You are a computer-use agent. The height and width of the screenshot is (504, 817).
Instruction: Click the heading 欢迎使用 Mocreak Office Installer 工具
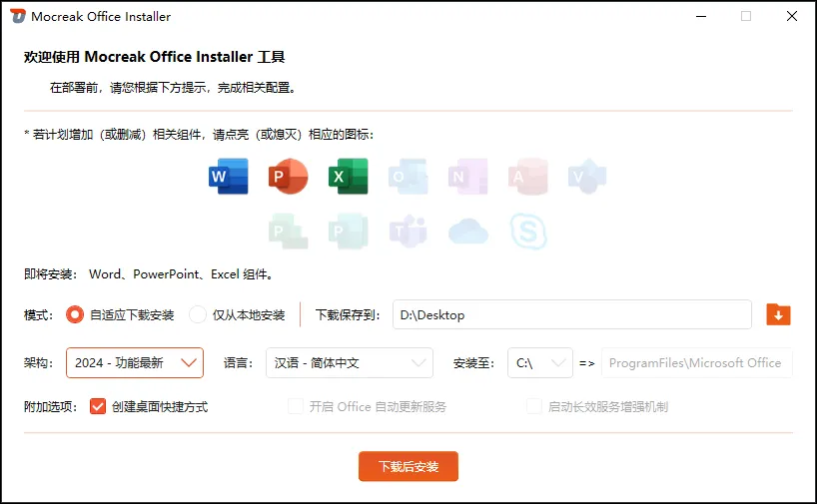click(x=154, y=57)
